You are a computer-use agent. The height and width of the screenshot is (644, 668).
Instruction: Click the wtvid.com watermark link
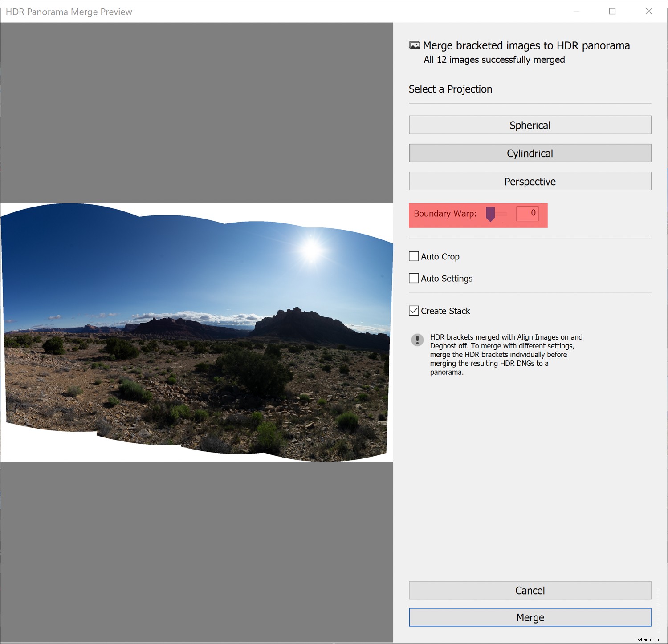pyautogui.click(x=648, y=640)
